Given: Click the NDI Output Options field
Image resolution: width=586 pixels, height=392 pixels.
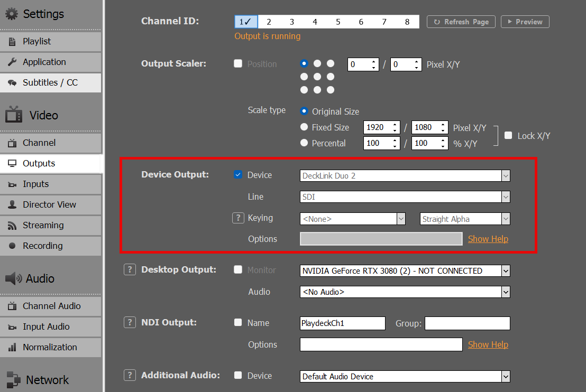Looking at the screenshot, I should pyautogui.click(x=381, y=344).
